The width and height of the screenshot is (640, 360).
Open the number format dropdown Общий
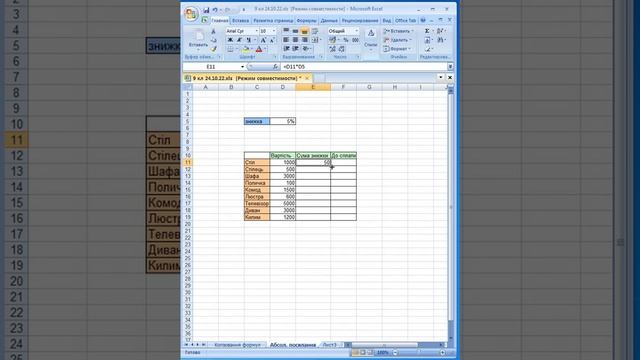pyautogui.click(x=356, y=31)
